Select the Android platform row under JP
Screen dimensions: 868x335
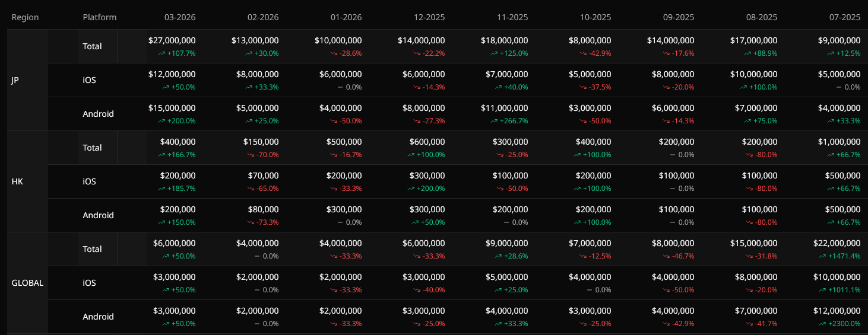(x=98, y=114)
